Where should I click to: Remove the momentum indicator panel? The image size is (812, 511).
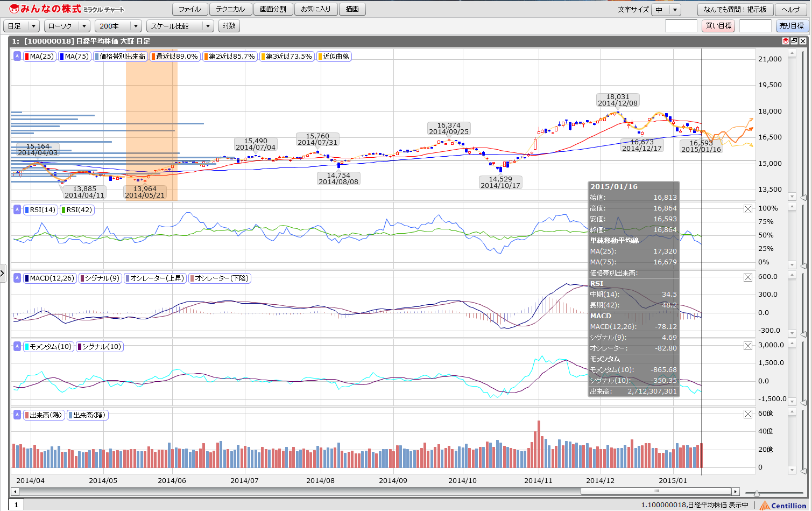point(748,346)
